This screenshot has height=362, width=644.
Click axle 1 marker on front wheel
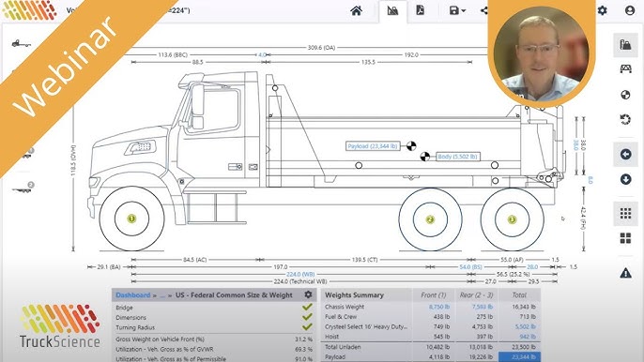point(131,219)
